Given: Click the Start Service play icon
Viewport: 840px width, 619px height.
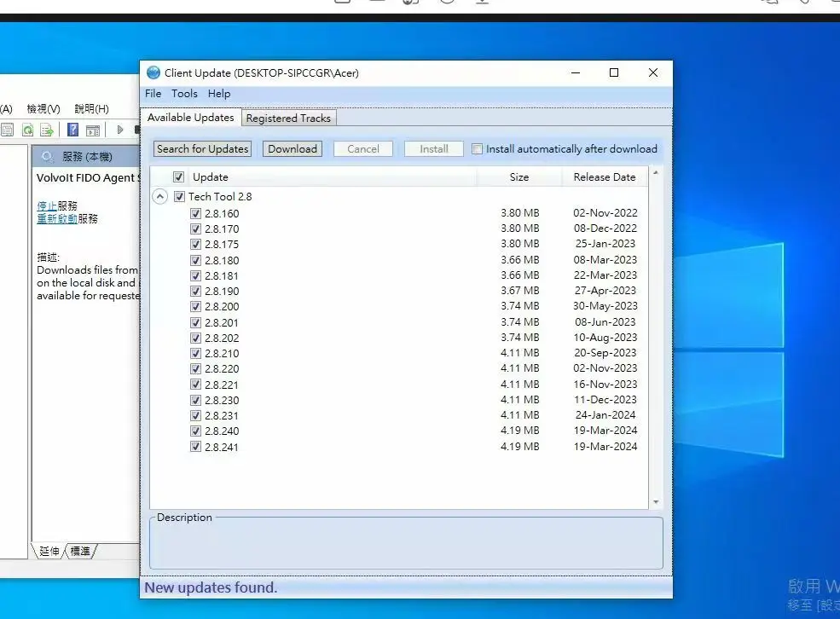Looking at the screenshot, I should point(120,130).
